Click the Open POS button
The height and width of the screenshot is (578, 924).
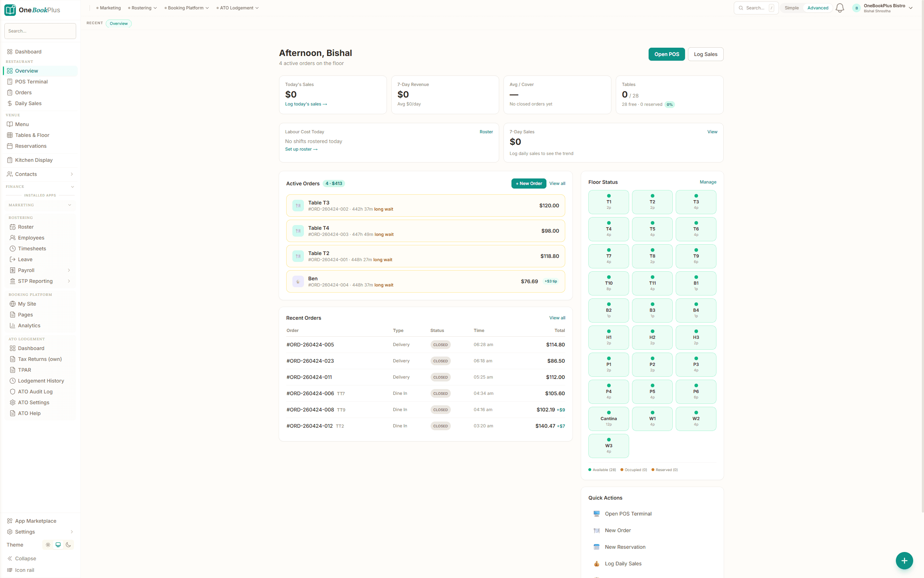667,54
